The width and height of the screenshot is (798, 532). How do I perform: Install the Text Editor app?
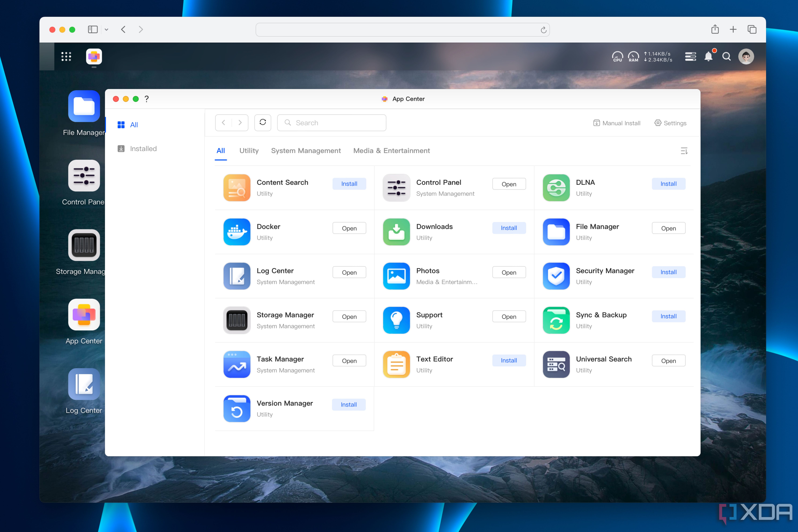(x=509, y=360)
